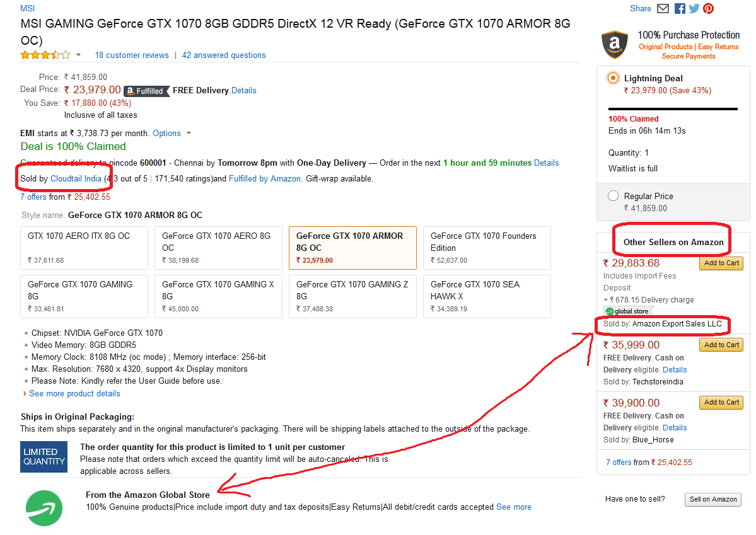This screenshot has height=535, width=756.
Task: Select GeForce GTX 1070 GAMING Z 8G style
Action: pyautogui.click(x=352, y=296)
